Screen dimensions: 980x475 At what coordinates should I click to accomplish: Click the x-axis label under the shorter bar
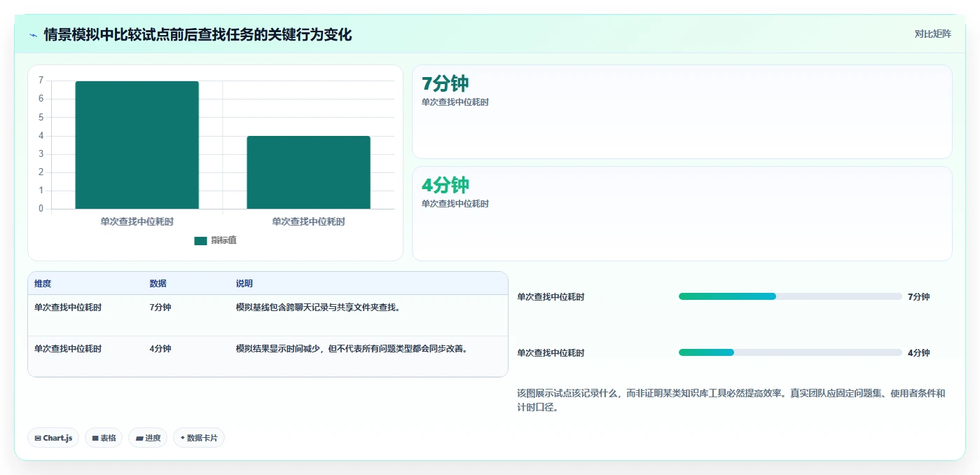click(308, 221)
